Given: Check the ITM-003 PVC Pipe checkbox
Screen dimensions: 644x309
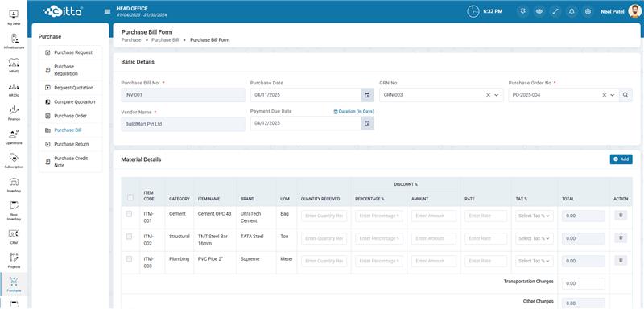Looking at the screenshot, I should pyautogui.click(x=129, y=259).
